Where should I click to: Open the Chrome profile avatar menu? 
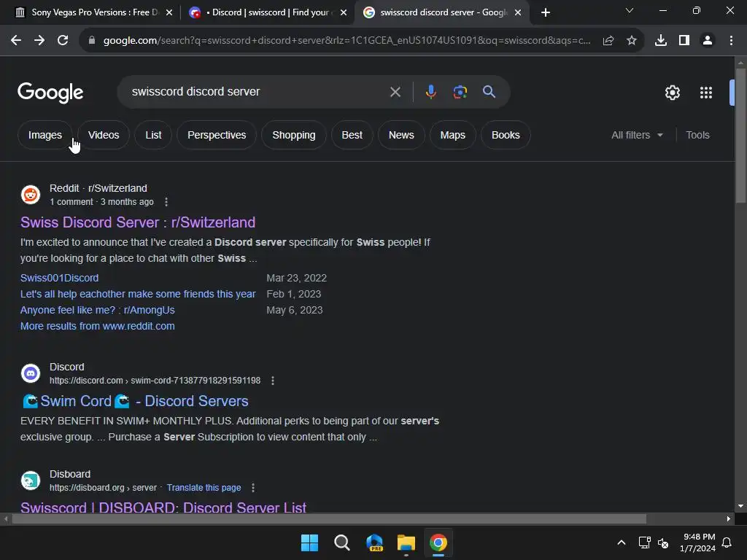click(708, 41)
